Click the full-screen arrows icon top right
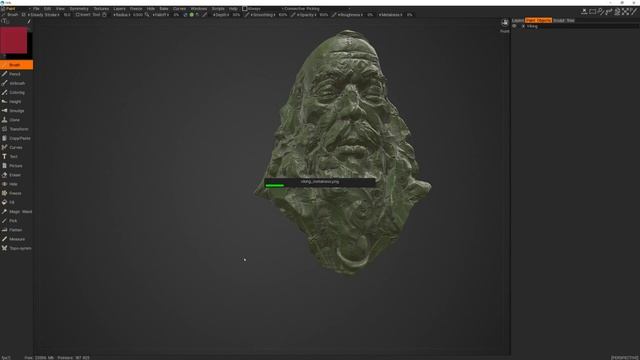The height and width of the screenshot is (360, 640). click(x=625, y=12)
